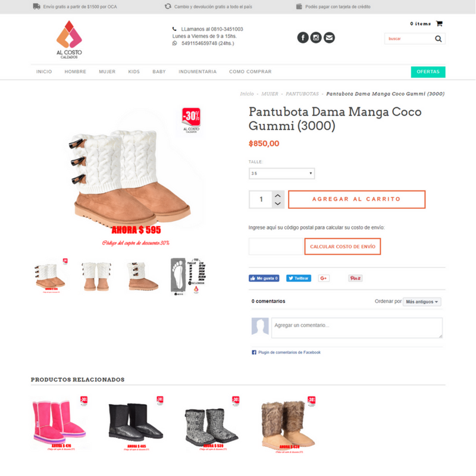Screen dimensions: 476x476
Task: Click the AGREGAR AL CARRITO button
Action: [356, 199]
